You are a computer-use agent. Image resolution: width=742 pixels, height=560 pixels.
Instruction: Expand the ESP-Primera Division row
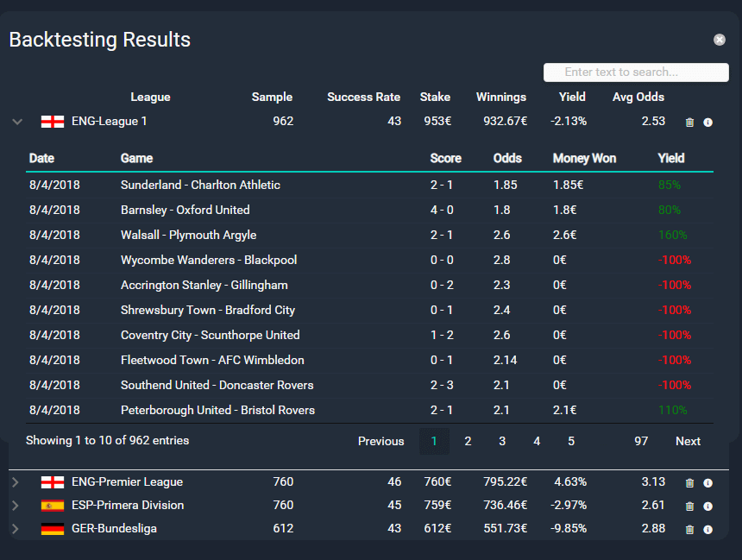point(15,506)
